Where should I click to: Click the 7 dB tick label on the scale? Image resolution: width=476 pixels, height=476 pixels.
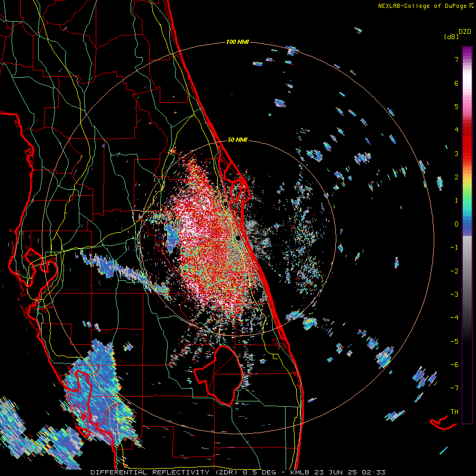coord(456,59)
